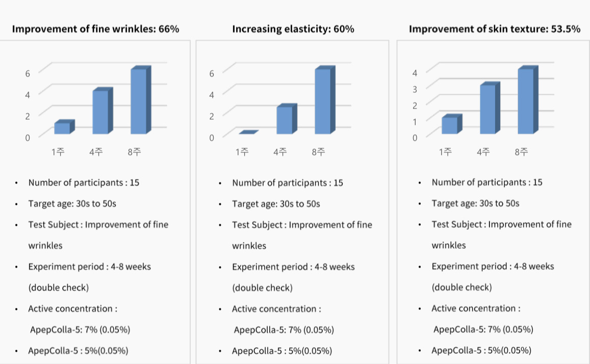Select the 4주 axis label under skin texture chart
590x364 pixels.
(483, 152)
